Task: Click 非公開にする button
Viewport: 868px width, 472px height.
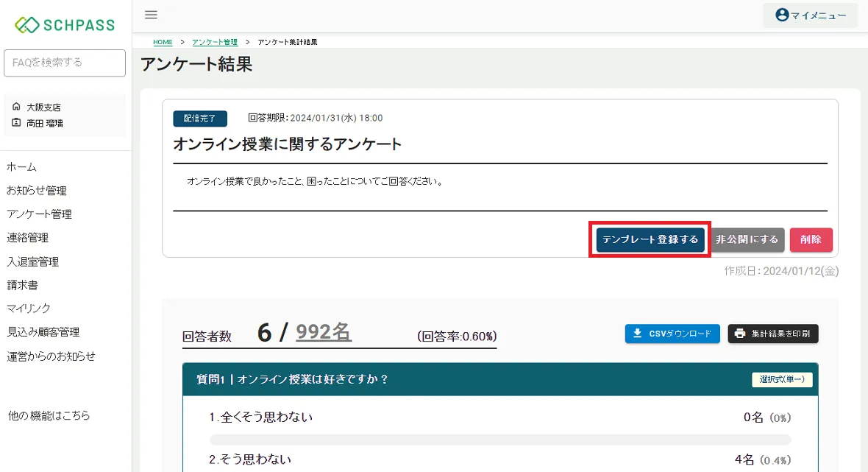Action: point(747,239)
